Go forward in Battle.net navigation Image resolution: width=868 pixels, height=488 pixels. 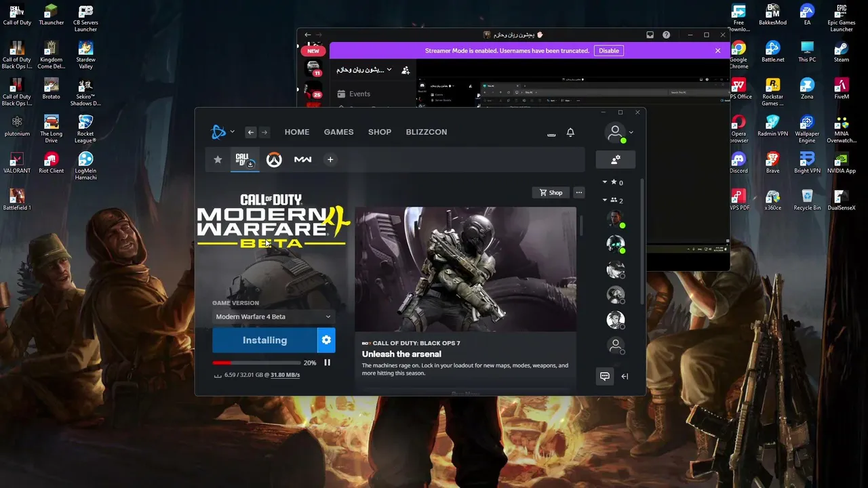tap(264, 132)
